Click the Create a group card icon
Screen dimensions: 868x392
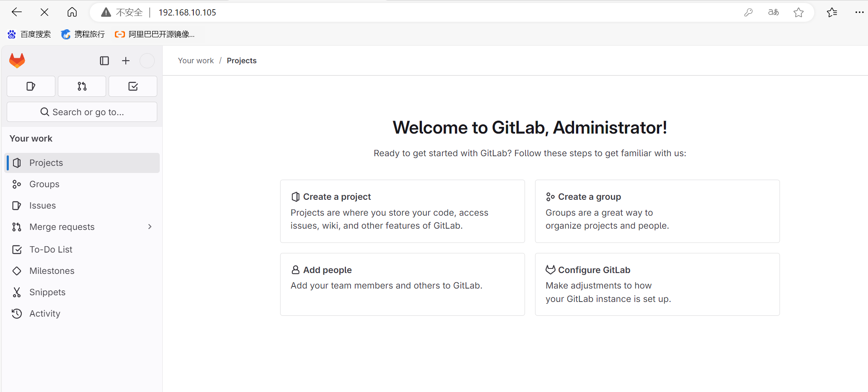(x=550, y=197)
